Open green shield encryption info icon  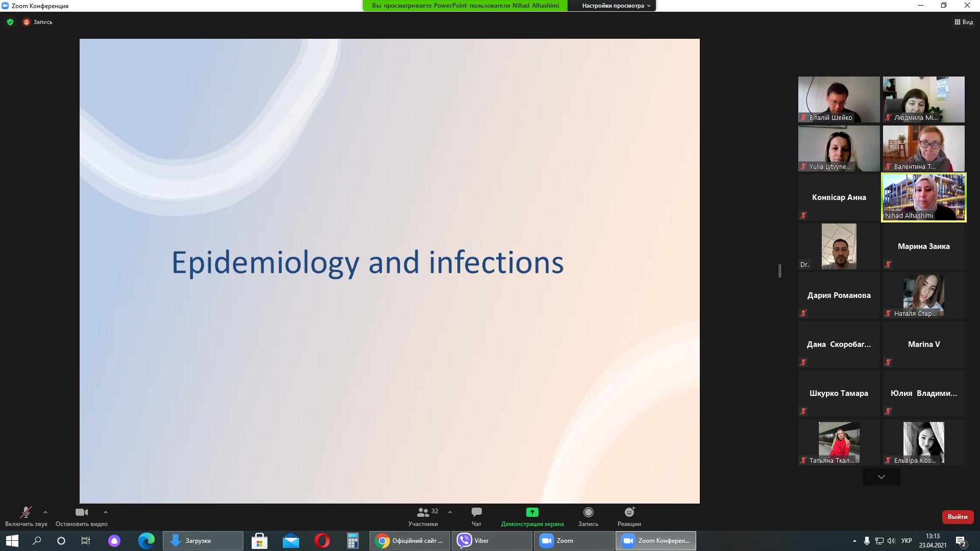(10, 22)
